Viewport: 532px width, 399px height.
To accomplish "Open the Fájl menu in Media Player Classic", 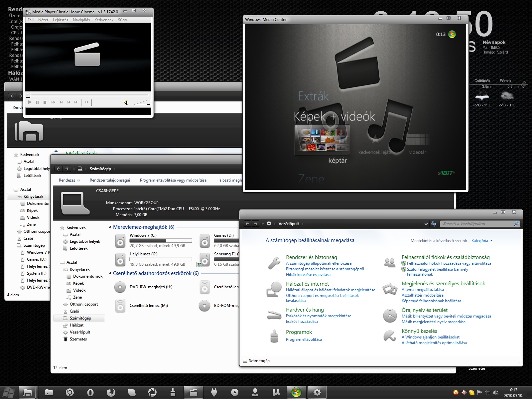I will (x=31, y=20).
